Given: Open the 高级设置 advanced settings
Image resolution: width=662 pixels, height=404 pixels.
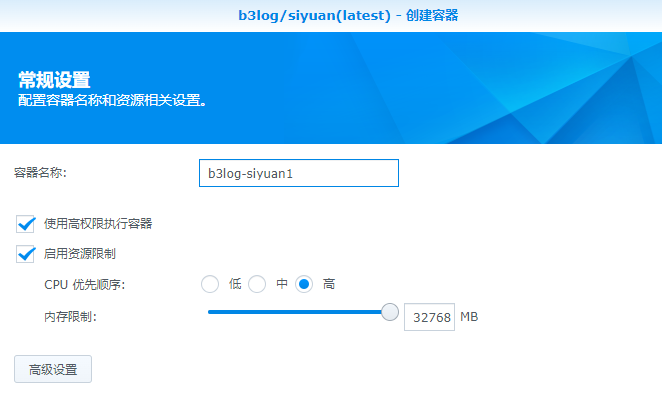Looking at the screenshot, I should 53,369.
